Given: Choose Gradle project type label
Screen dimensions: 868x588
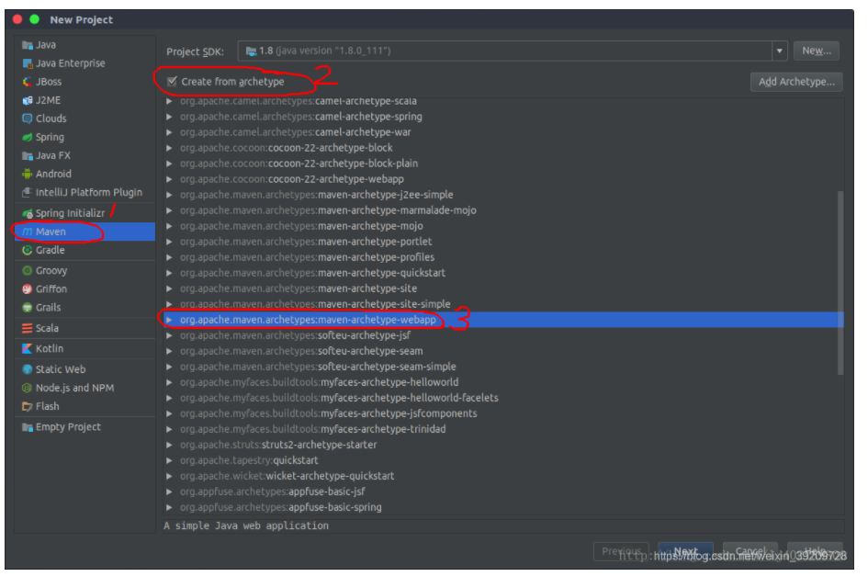Looking at the screenshot, I should (51, 251).
